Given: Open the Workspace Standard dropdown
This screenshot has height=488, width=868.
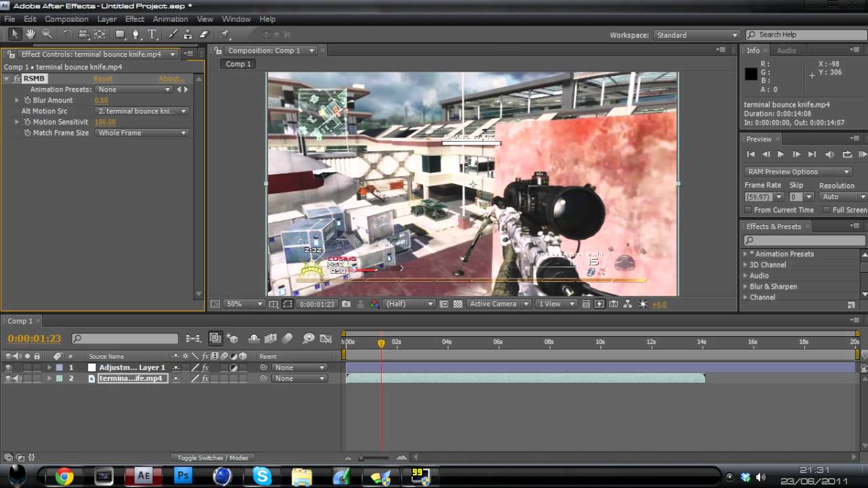Looking at the screenshot, I should pyautogui.click(x=696, y=35).
